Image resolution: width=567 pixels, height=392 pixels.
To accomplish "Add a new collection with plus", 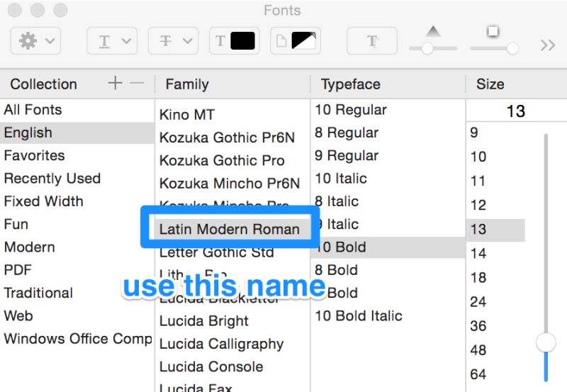I will pyautogui.click(x=116, y=83).
